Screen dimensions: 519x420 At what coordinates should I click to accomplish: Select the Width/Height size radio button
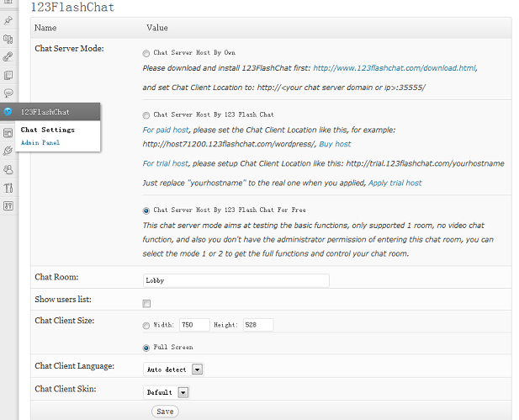147,325
